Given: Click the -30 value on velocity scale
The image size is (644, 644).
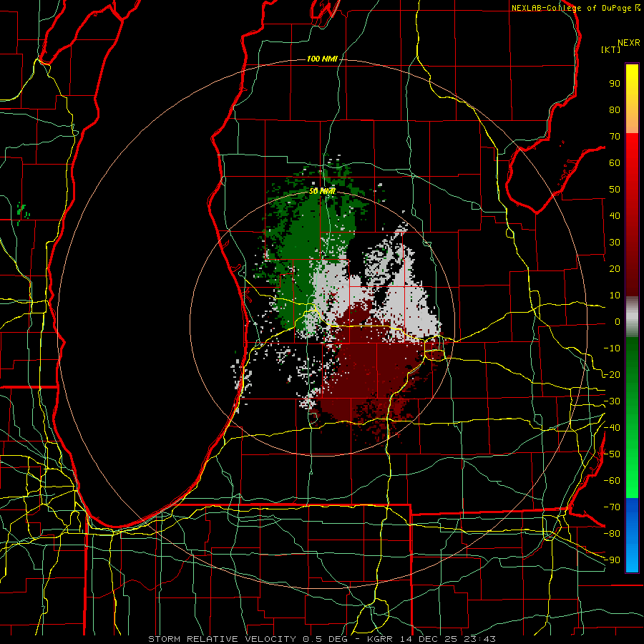Looking at the screenshot, I should [x=612, y=401].
